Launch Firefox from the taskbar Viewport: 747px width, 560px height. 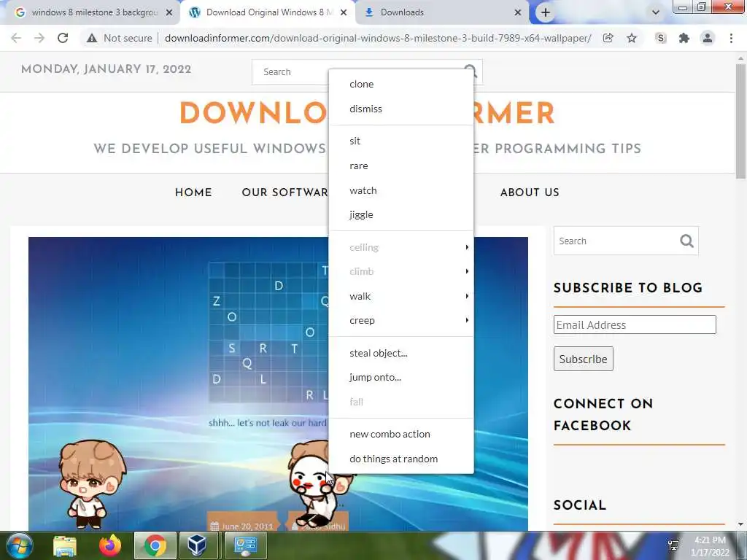click(110, 545)
